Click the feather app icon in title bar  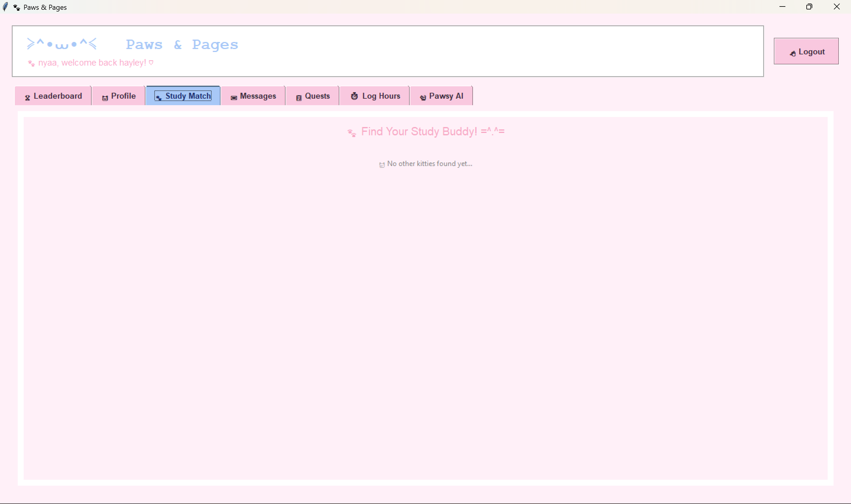click(x=5, y=7)
